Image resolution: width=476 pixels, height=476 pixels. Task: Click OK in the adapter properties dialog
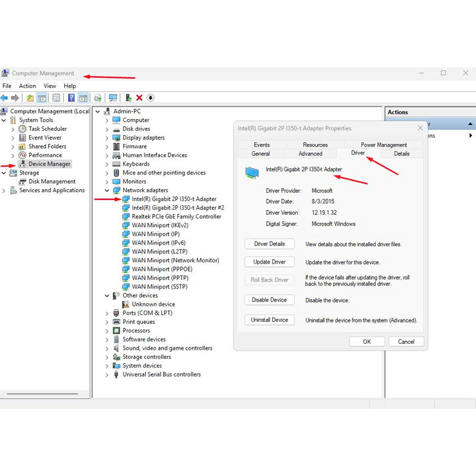(367, 342)
